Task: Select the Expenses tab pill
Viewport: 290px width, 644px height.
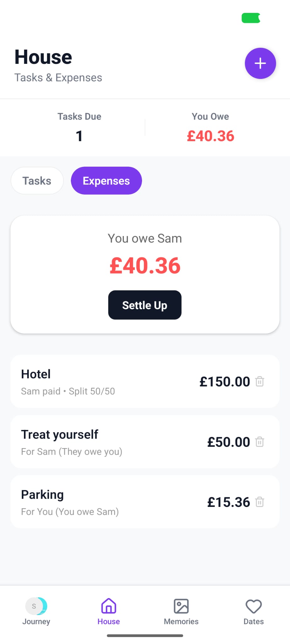Action: 106,181
